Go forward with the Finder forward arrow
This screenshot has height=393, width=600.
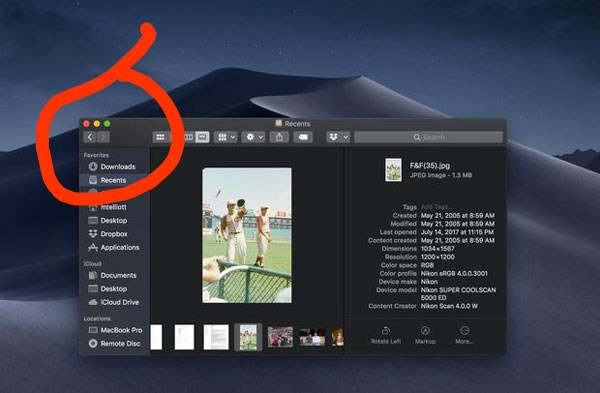(x=103, y=137)
